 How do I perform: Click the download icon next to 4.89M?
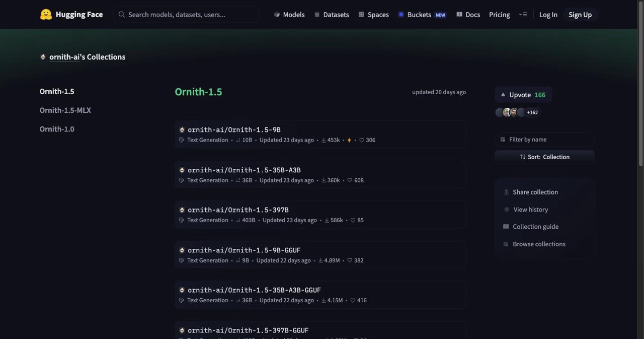(x=321, y=260)
